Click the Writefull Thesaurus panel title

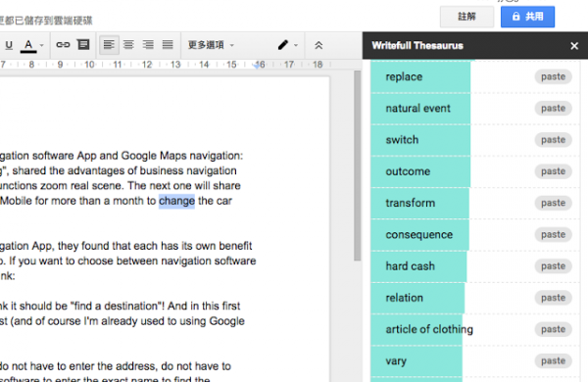[417, 46]
